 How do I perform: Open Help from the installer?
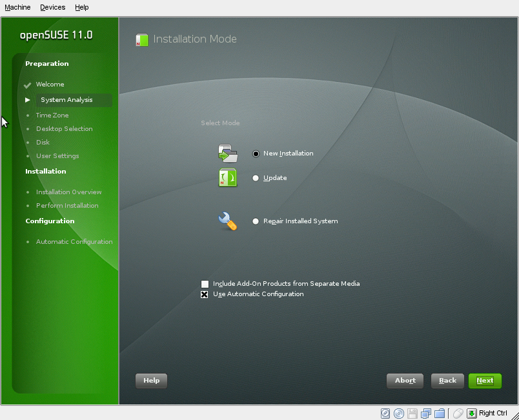tap(151, 381)
